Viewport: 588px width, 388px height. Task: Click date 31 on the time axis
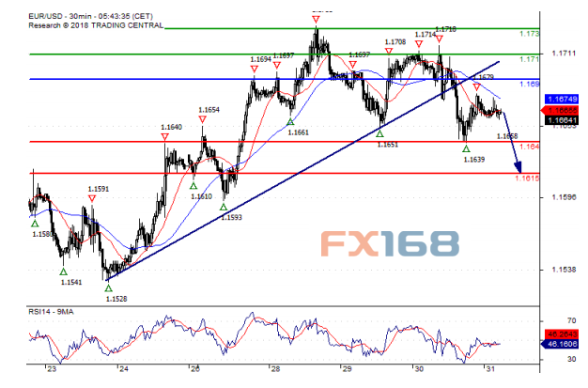point(489,369)
